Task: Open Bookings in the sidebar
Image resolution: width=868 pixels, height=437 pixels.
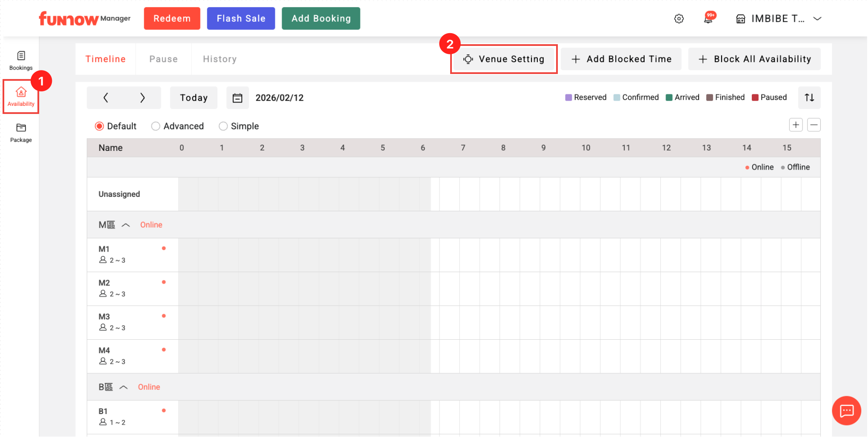Action: 21,60
